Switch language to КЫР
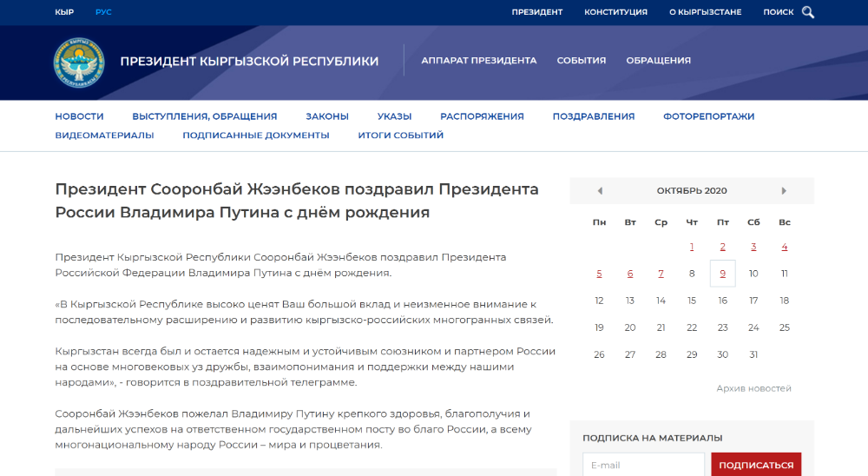868x476 pixels. pos(64,12)
